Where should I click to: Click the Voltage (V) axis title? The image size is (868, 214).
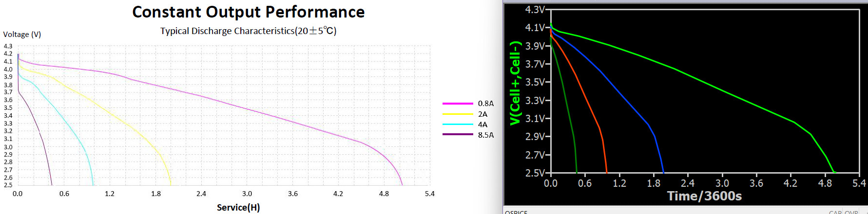click(x=22, y=35)
